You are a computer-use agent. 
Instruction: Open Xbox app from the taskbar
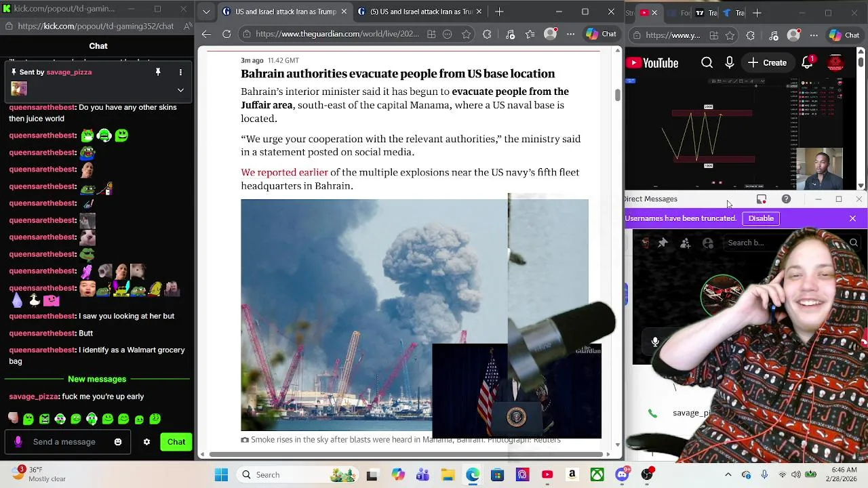pos(597,474)
